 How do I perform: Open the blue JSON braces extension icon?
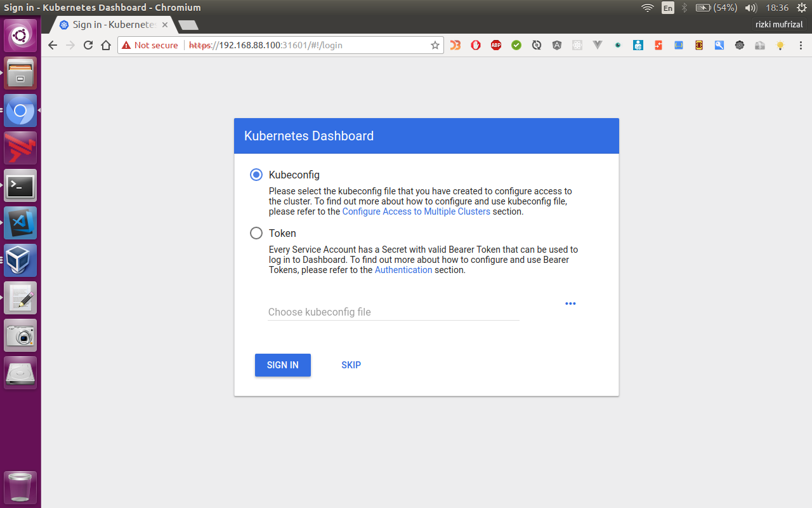pyautogui.click(x=679, y=45)
